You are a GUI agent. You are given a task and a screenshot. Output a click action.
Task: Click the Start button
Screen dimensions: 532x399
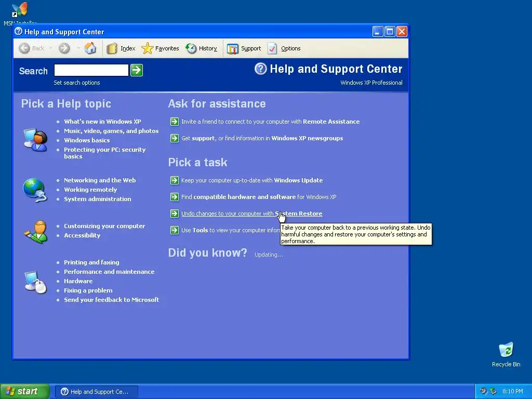pos(24,391)
